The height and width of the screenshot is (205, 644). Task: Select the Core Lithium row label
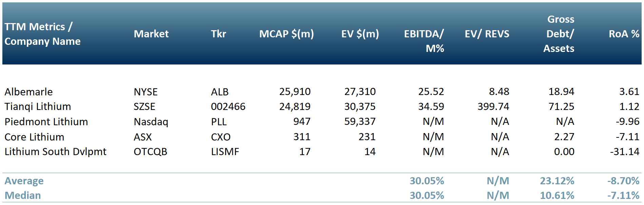34,137
